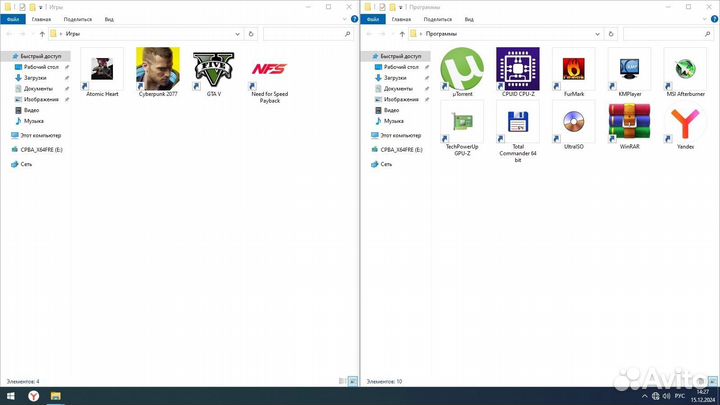Open help in the Игры window
The width and height of the screenshot is (720, 405).
[354, 19]
